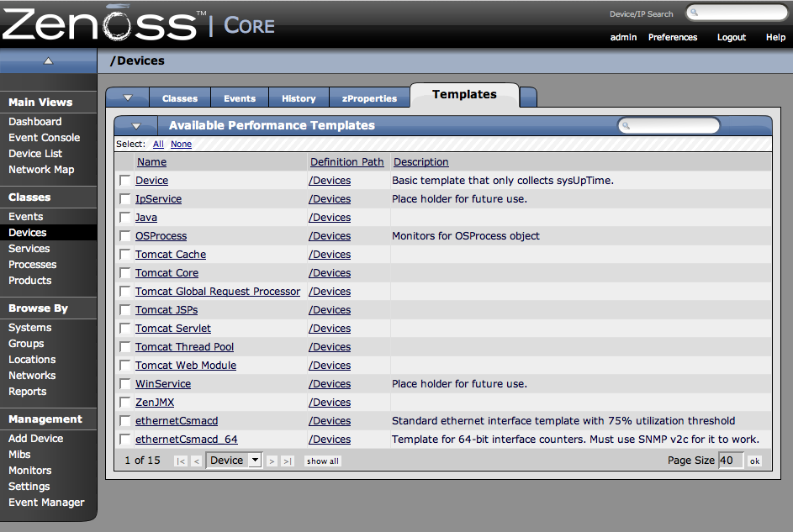Open the Tomcat Web Module template

click(186, 366)
